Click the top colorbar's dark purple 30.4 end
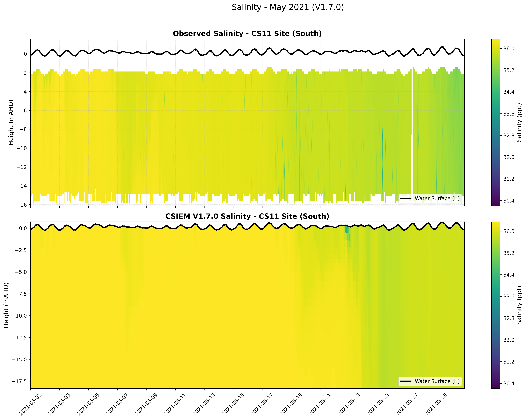The image size is (526, 420). tap(496, 203)
